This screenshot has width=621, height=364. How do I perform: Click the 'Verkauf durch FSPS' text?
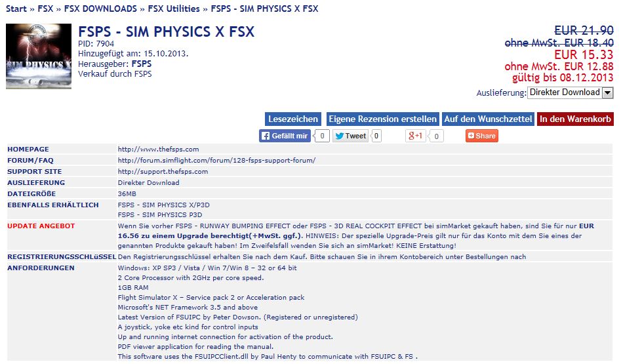point(115,73)
